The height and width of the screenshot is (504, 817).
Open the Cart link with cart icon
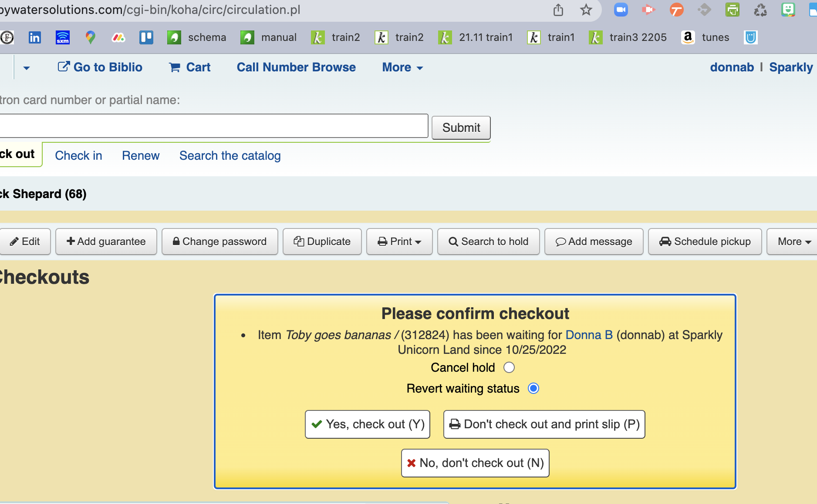[190, 67]
